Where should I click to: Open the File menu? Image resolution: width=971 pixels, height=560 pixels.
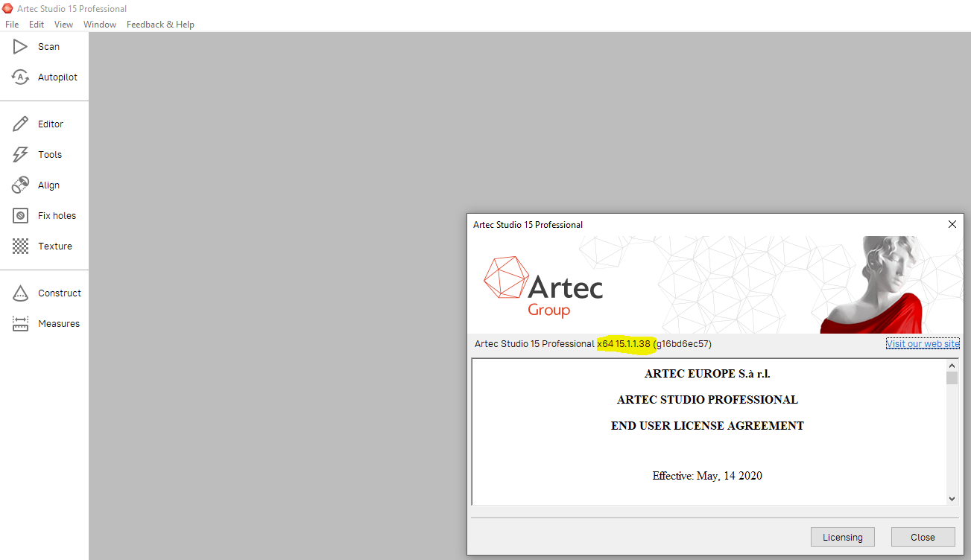click(12, 25)
